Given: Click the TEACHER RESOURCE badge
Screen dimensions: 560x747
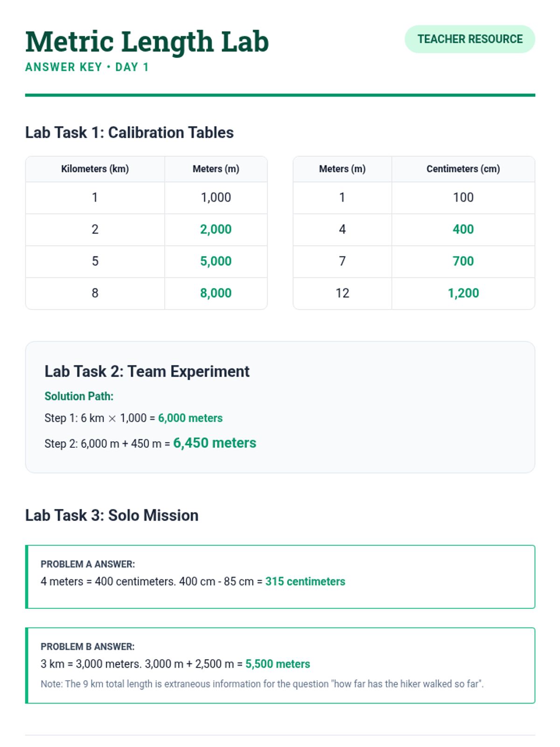Looking at the screenshot, I should tap(469, 39).
